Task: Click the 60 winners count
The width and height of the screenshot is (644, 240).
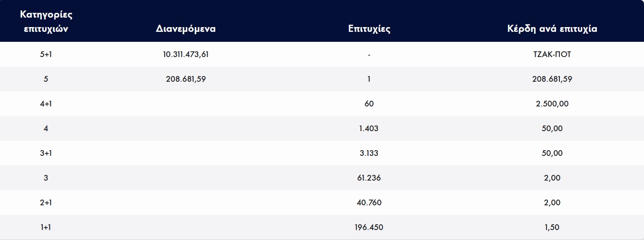Action: click(369, 104)
